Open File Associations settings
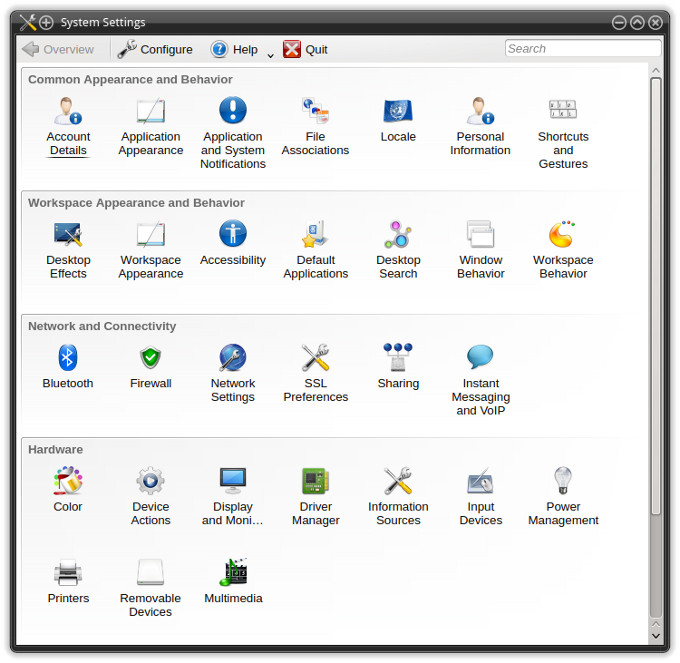680x663 pixels. pos(315,127)
